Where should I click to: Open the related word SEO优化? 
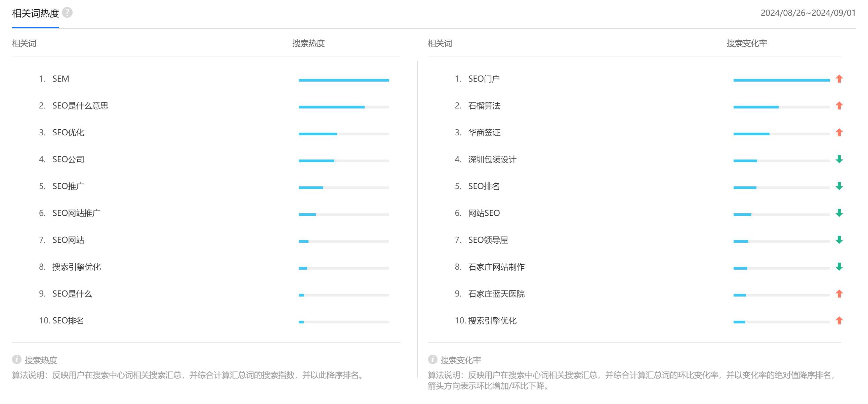tap(68, 133)
